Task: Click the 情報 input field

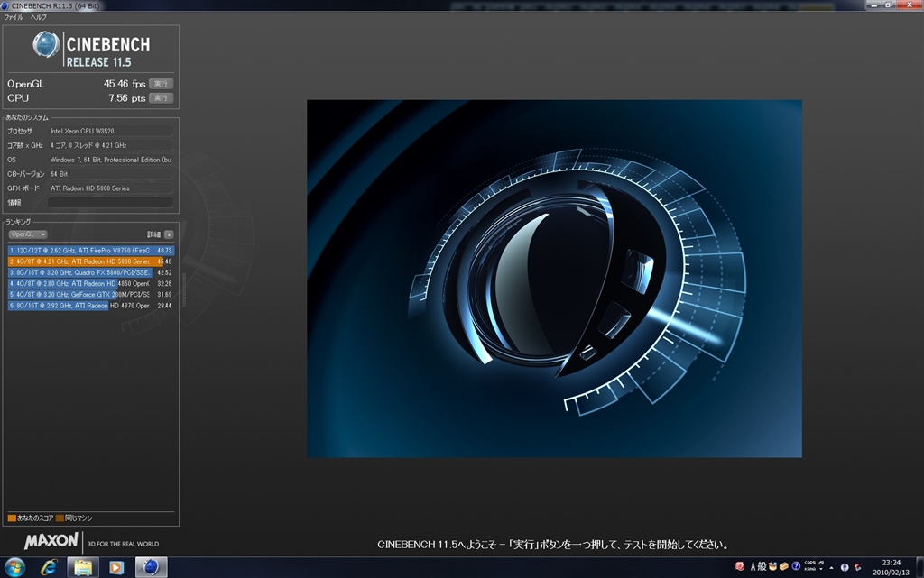Action: coord(110,203)
